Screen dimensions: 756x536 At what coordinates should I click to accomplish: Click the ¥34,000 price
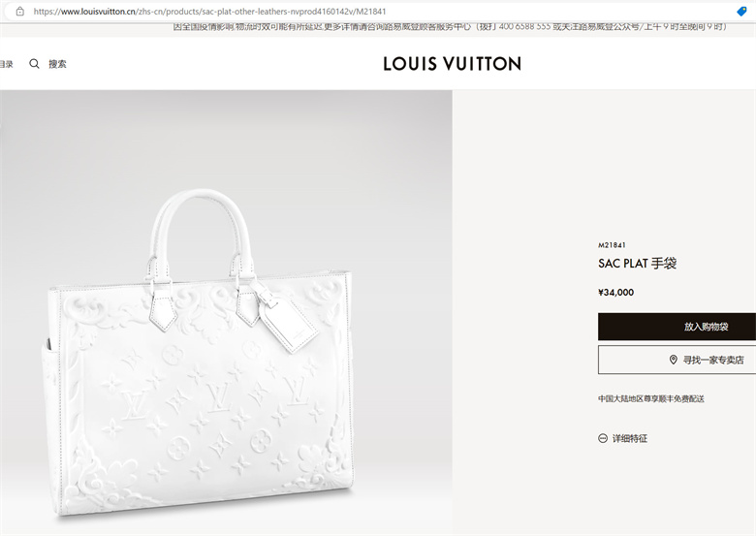tap(615, 292)
